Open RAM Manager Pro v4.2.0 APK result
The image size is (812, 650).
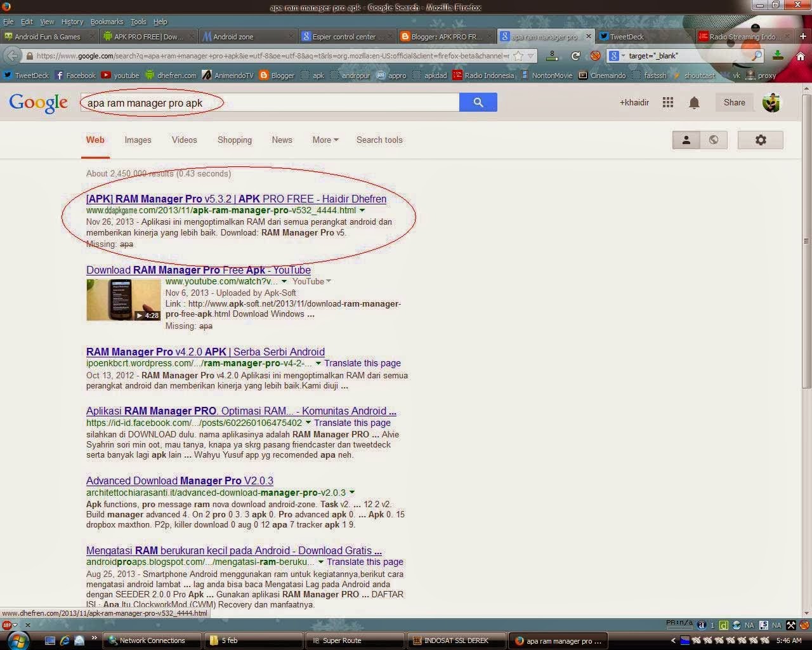coord(206,352)
